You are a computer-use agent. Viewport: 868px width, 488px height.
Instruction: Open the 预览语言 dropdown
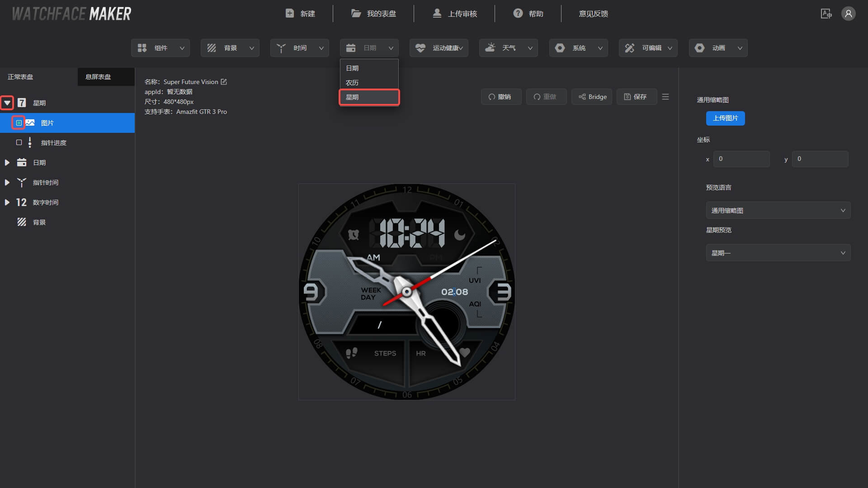pyautogui.click(x=778, y=211)
